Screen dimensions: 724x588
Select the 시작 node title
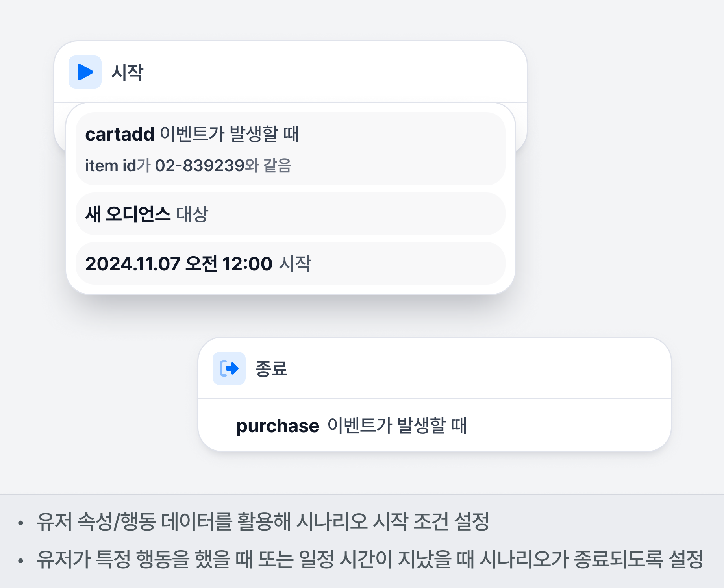pyautogui.click(x=127, y=72)
